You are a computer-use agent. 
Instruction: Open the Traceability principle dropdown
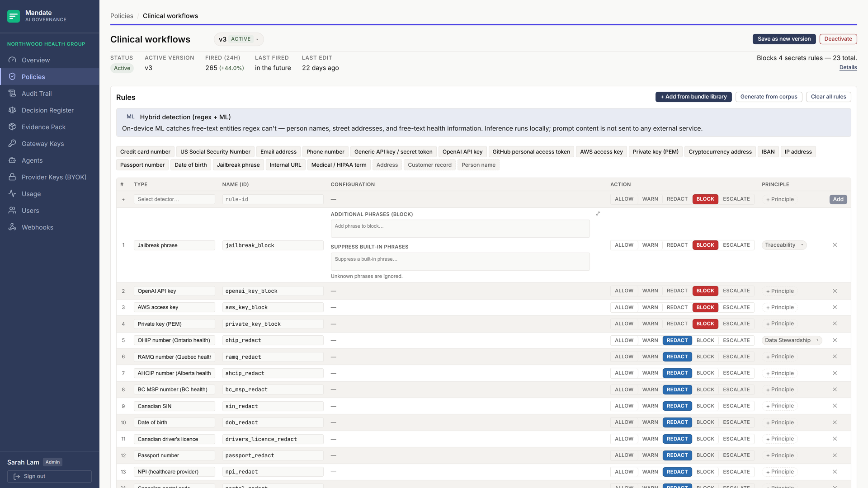(x=784, y=245)
